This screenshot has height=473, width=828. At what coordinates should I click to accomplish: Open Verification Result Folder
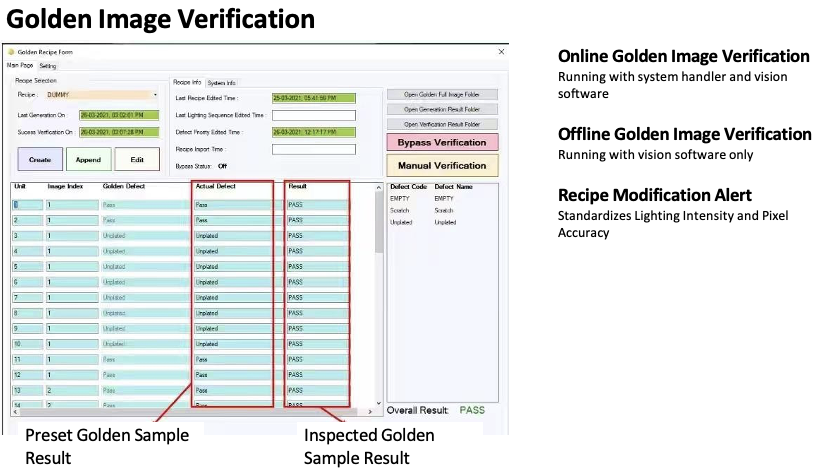click(442, 124)
